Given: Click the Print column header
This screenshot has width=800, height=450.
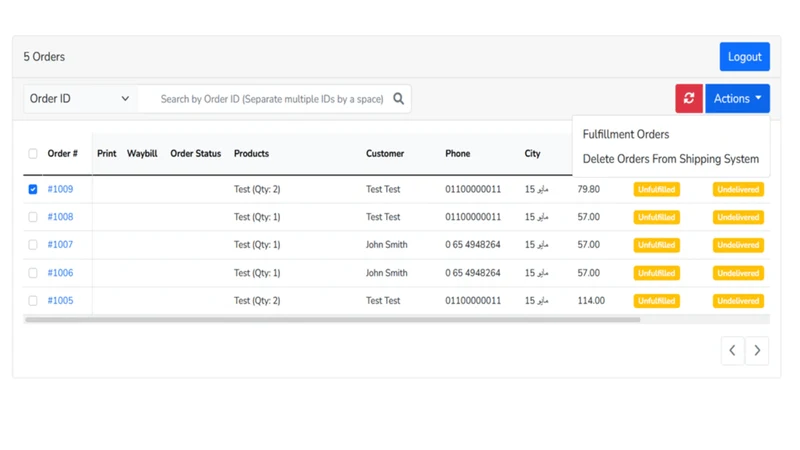Looking at the screenshot, I should point(107,154).
